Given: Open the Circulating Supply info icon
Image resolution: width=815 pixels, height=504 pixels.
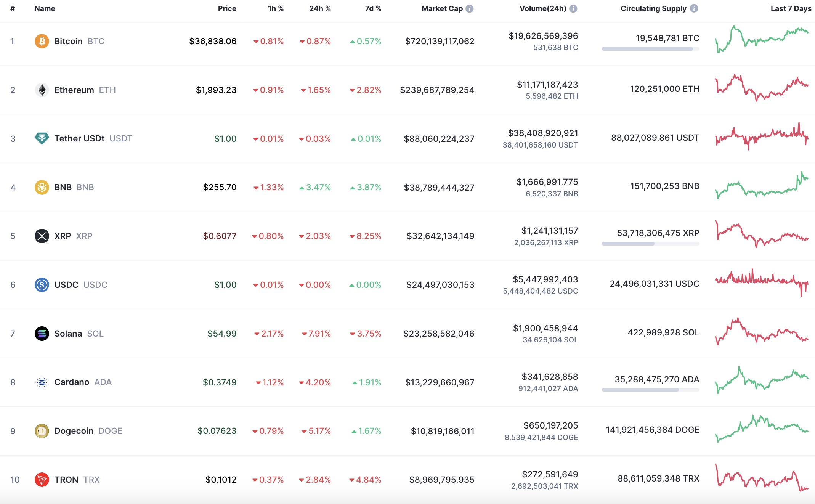Looking at the screenshot, I should click(694, 8).
